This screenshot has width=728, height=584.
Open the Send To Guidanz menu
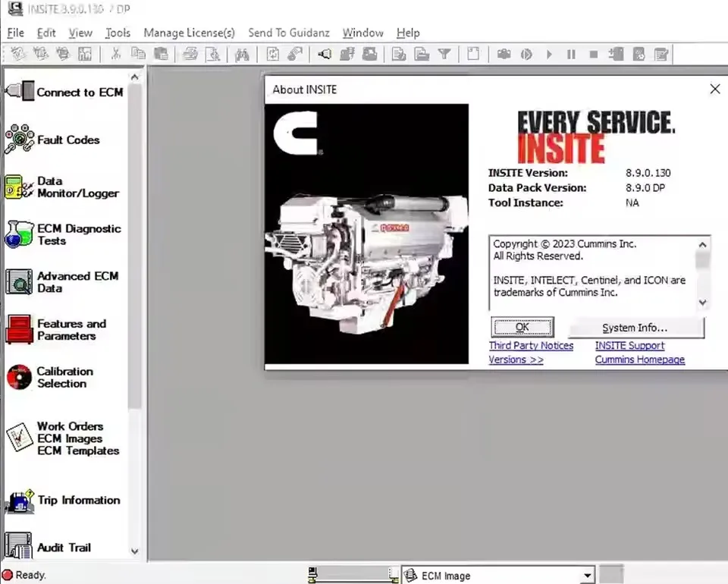[x=289, y=33]
